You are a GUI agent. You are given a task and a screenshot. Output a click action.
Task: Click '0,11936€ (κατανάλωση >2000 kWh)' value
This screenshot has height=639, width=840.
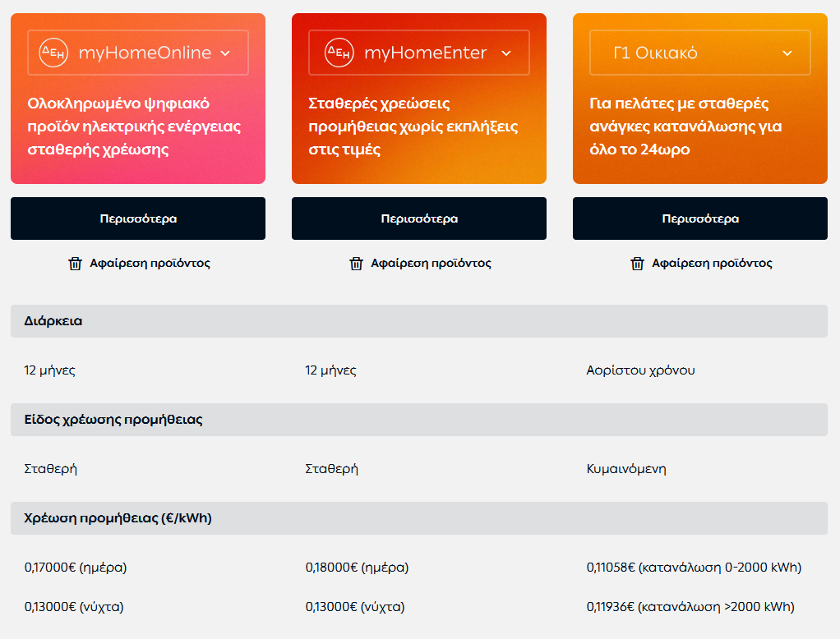pos(690,607)
